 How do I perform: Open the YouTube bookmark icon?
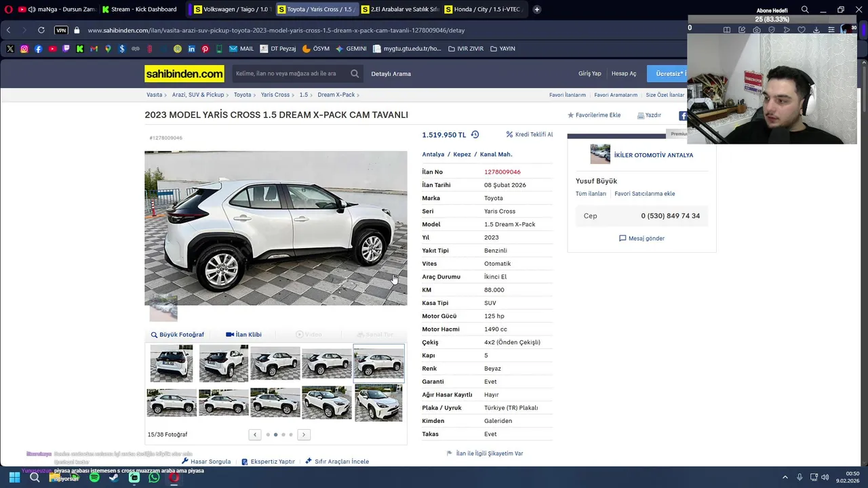tap(52, 49)
